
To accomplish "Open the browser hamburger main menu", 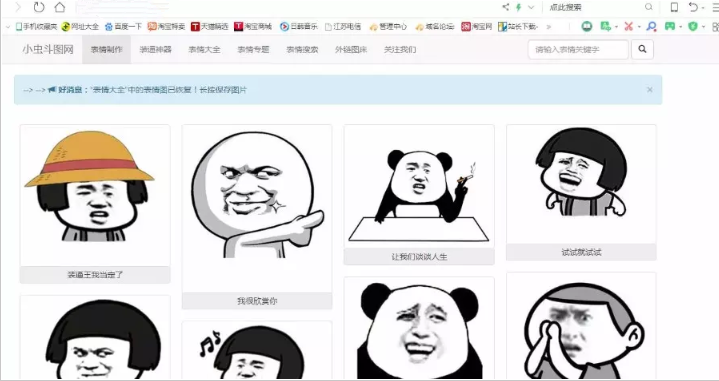I will tap(715, 7).
